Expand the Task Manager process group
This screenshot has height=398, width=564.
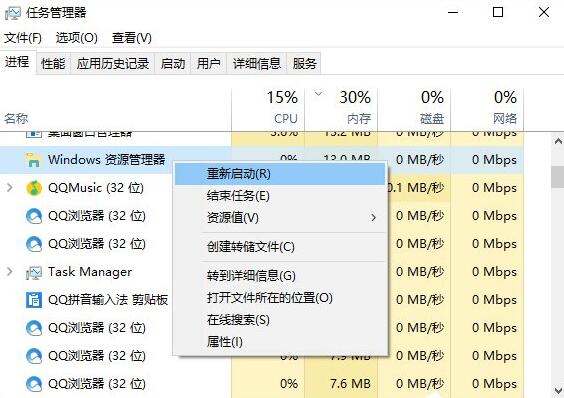(10, 272)
